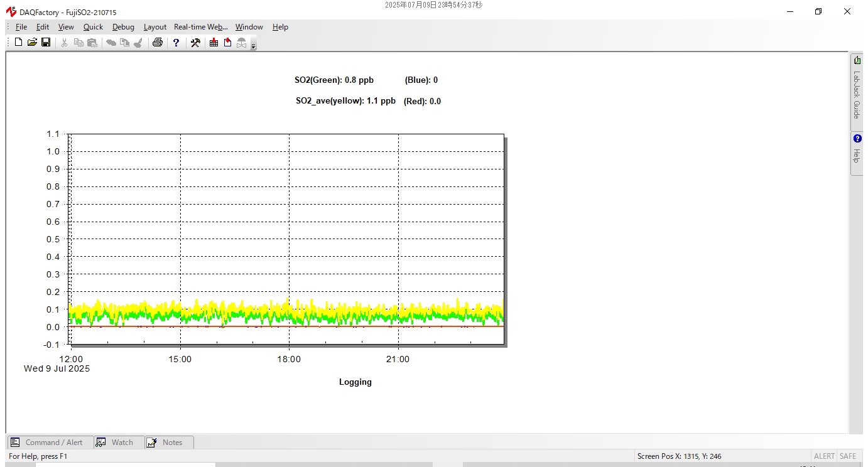The width and height of the screenshot is (868, 467).
Task: Open the Real-time Web menu
Action: pyautogui.click(x=201, y=27)
